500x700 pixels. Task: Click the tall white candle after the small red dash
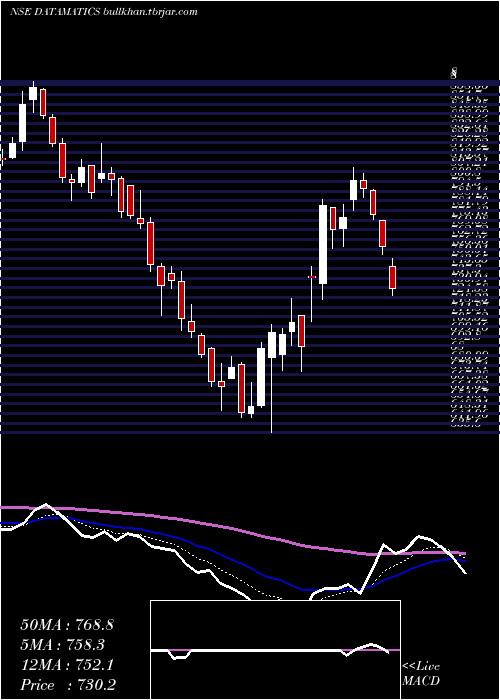323,245
